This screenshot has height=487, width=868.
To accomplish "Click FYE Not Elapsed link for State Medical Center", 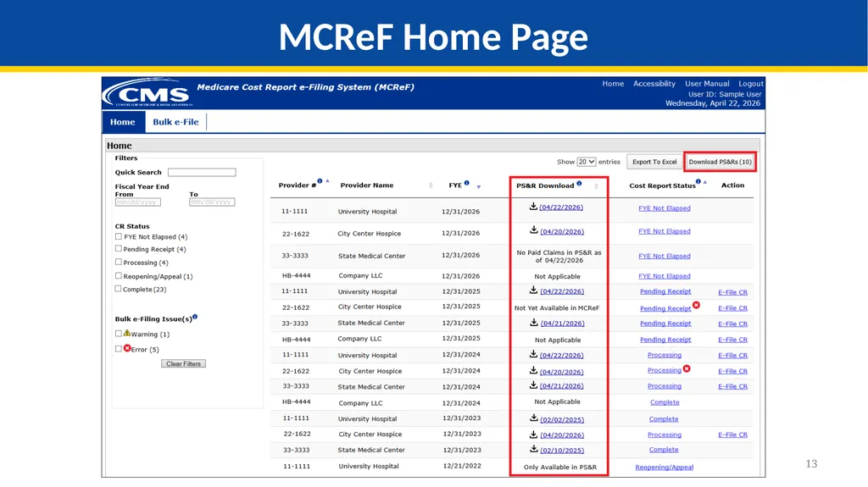I will coord(665,257).
